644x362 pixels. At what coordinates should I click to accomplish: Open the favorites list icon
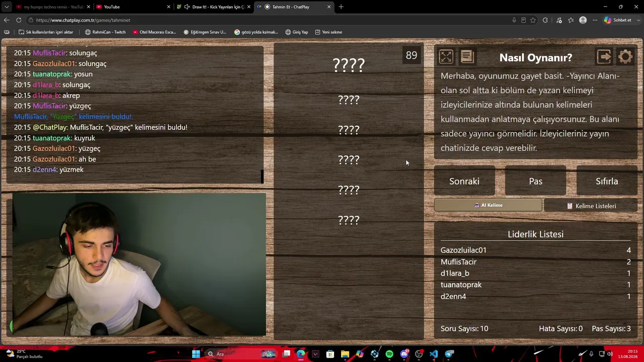[x=571, y=20]
